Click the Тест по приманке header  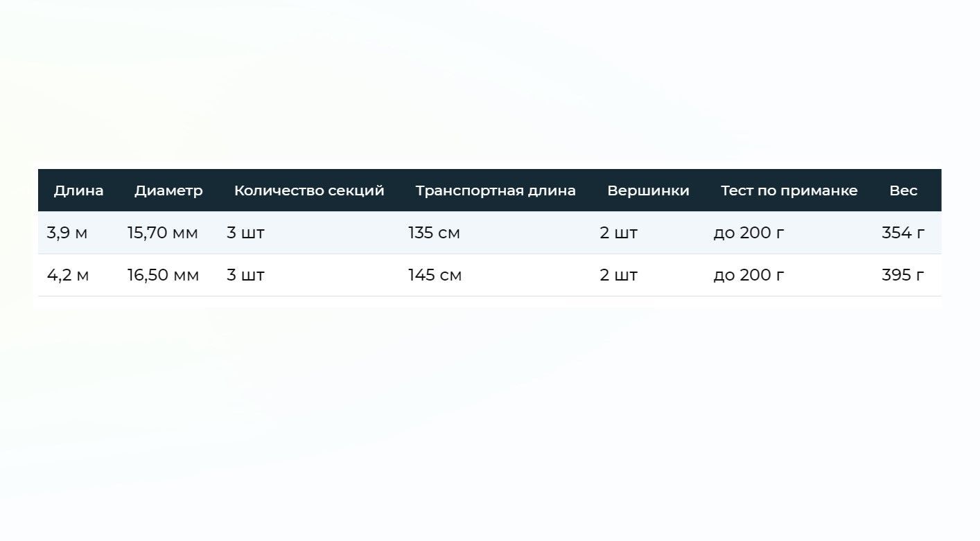[789, 190]
